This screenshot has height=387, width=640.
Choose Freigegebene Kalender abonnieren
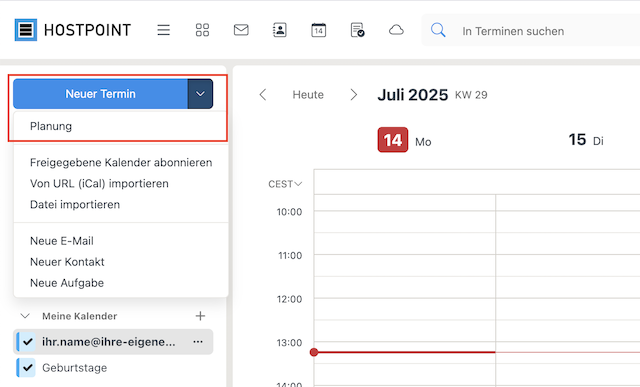coord(121,162)
